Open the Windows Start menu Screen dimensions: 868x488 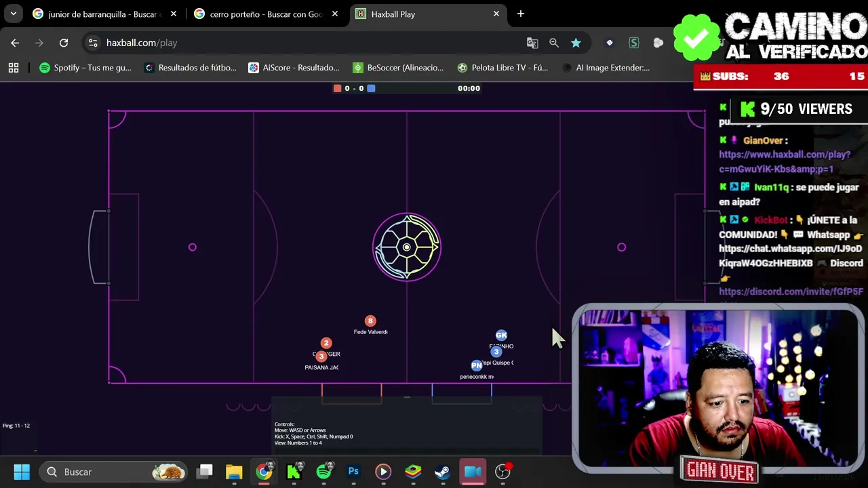22,472
